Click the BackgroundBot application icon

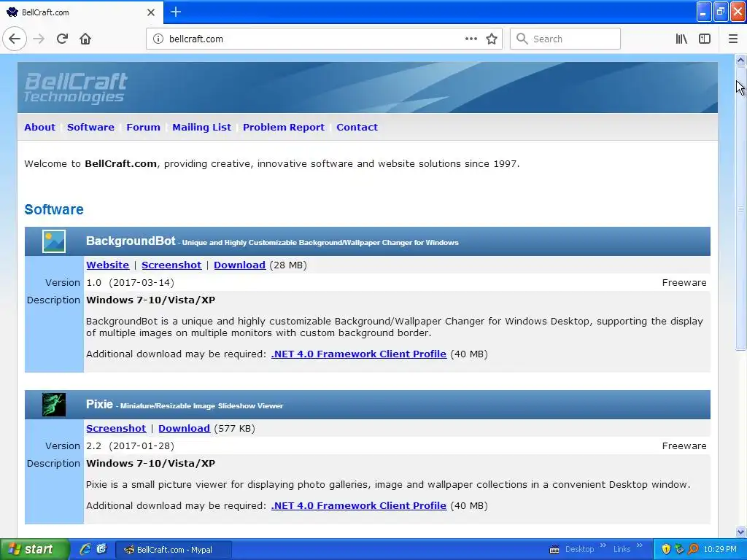54,241
